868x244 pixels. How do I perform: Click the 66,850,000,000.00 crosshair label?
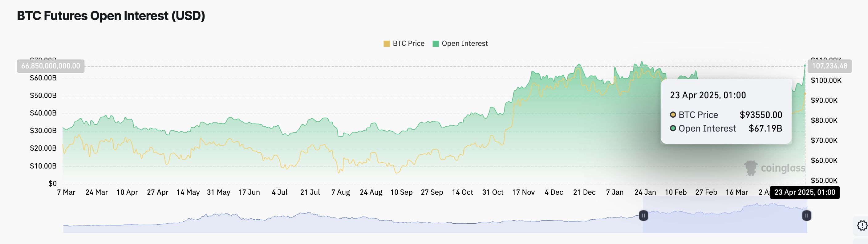[x=51, y=66]
